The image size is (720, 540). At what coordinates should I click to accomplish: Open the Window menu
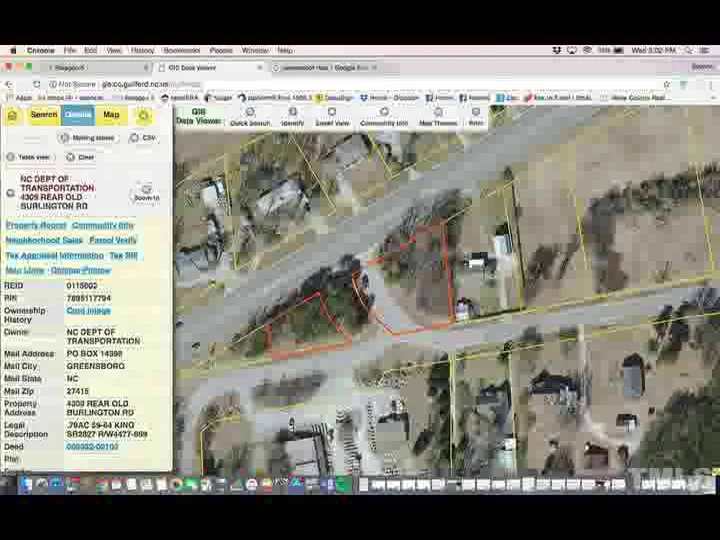[x=255, y=51]
